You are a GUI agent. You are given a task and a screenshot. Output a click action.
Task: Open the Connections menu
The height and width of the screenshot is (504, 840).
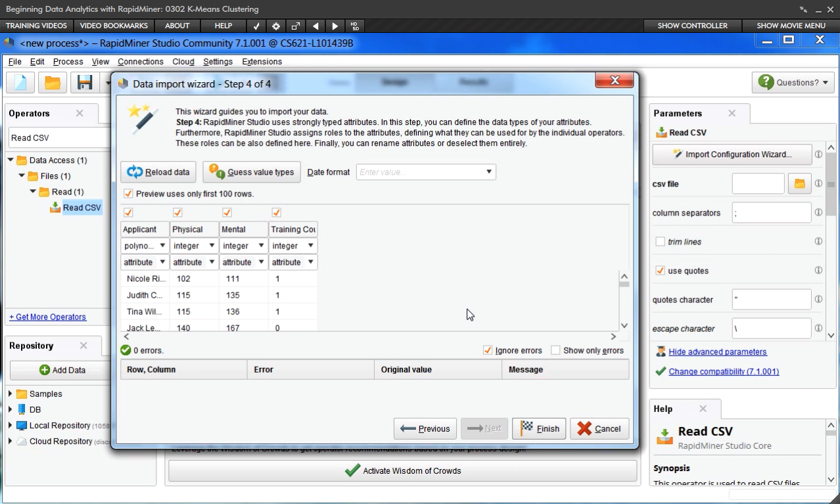pos(140,62)
